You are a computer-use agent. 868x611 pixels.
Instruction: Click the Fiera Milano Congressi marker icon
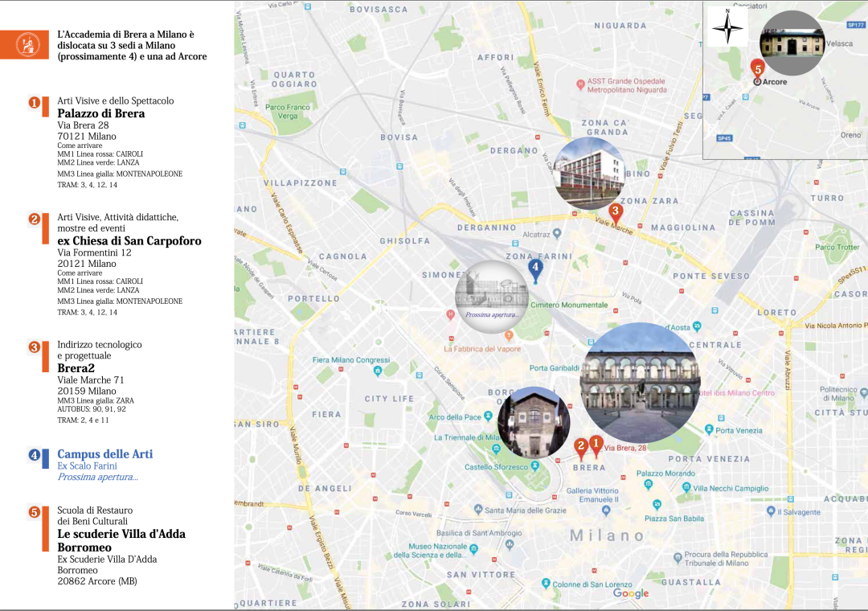378,370
